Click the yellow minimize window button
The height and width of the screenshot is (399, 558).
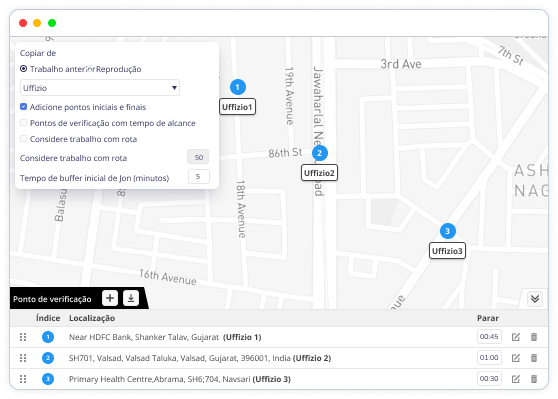click(37, 23)
